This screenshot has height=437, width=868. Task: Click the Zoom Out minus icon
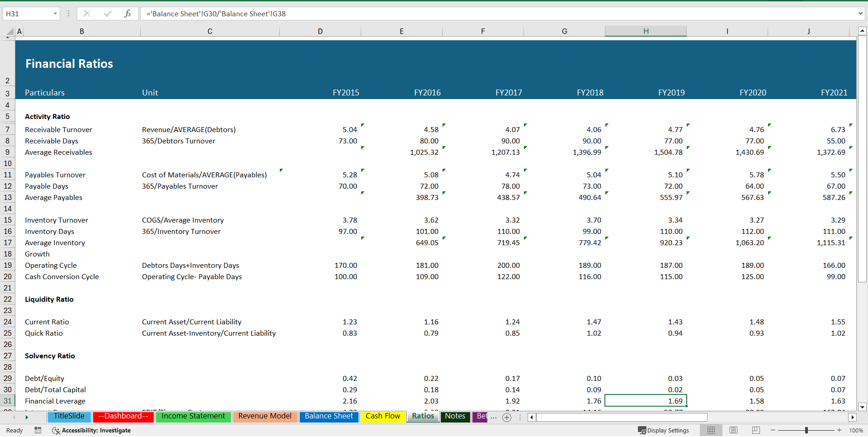tap(773, 430)
